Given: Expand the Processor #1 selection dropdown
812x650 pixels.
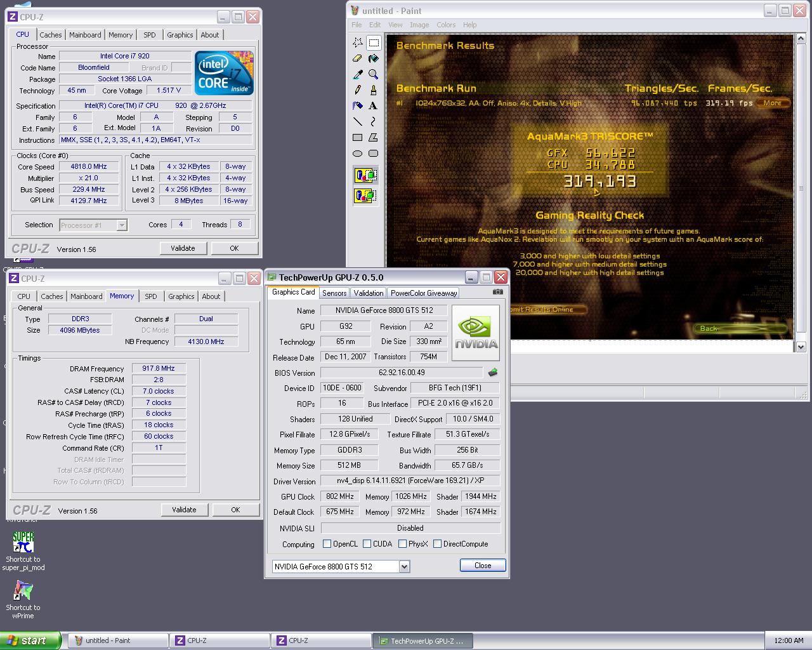Looking at the screenshot, I should click(122, 225).
